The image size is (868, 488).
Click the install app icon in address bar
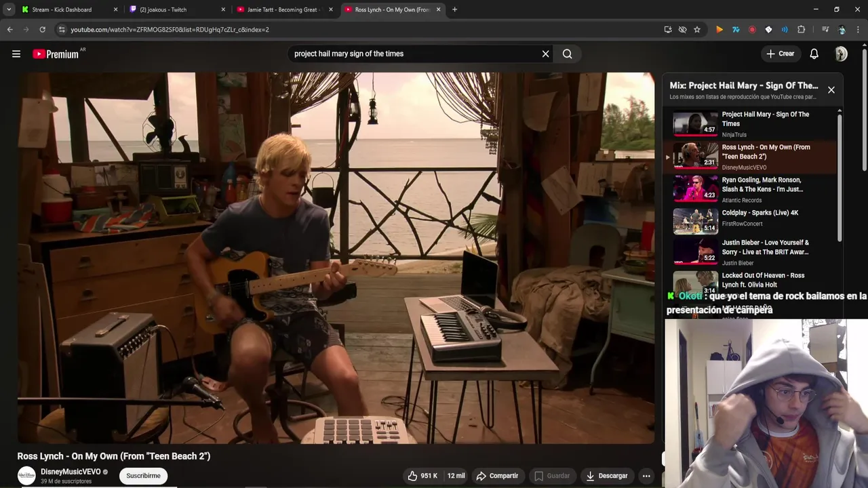[668, 30]
